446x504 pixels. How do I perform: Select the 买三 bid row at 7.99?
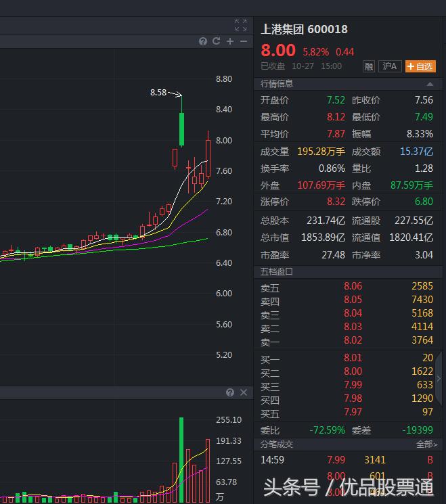[x=347, y=385]
